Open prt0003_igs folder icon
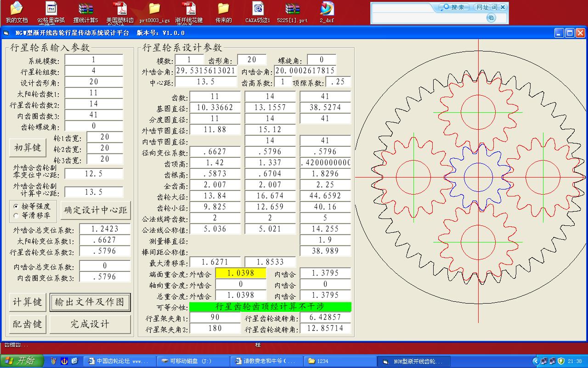This screenshot has width=588, height=368. [x=154, y=12]
